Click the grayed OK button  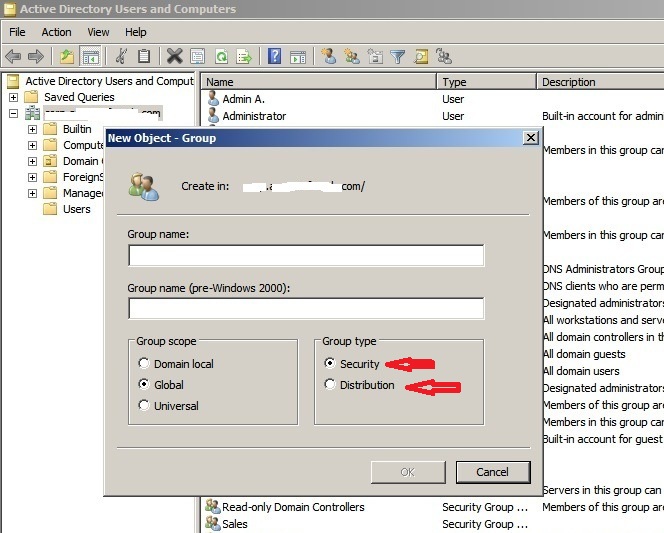click(x=408, y=472)
